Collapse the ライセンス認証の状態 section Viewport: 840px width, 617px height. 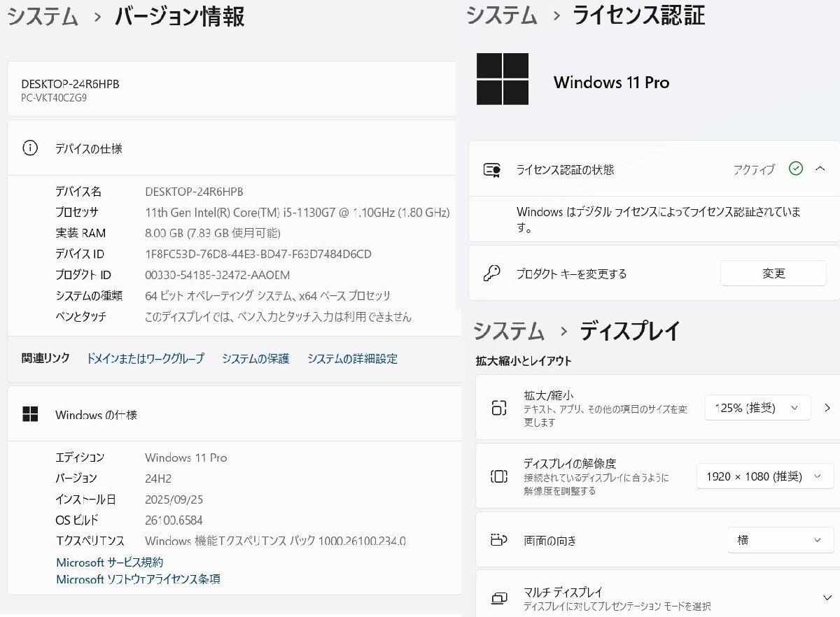(820, 169)
